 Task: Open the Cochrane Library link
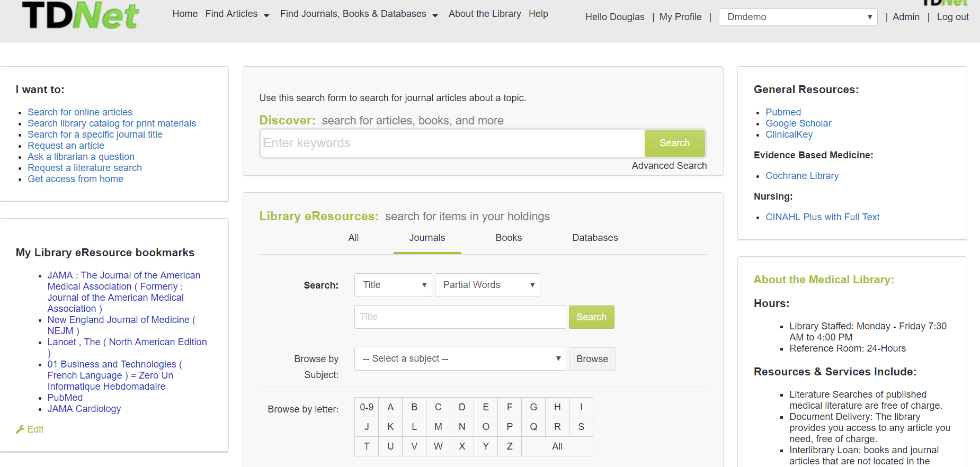[x=802, y=176]
